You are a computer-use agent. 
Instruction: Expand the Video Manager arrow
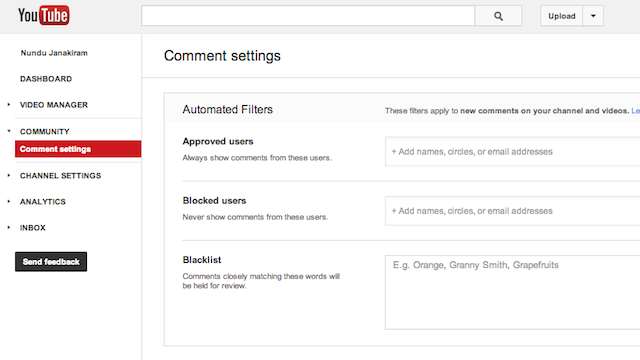pos(9,105)
